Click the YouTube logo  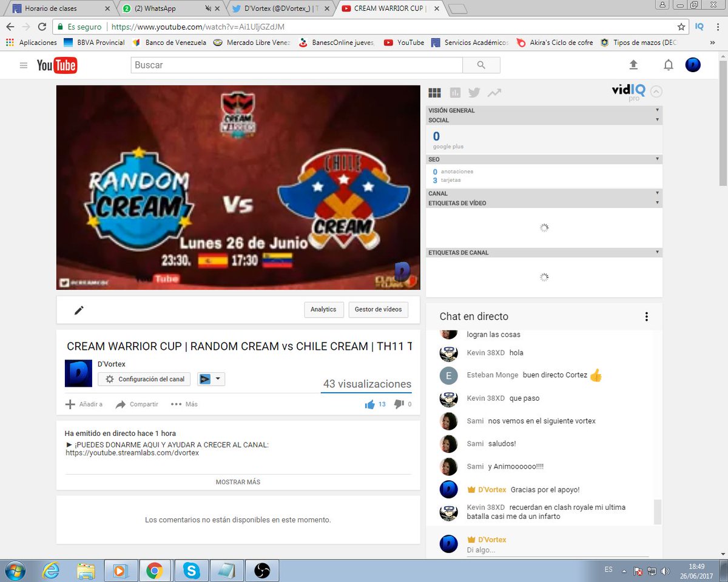56,65
